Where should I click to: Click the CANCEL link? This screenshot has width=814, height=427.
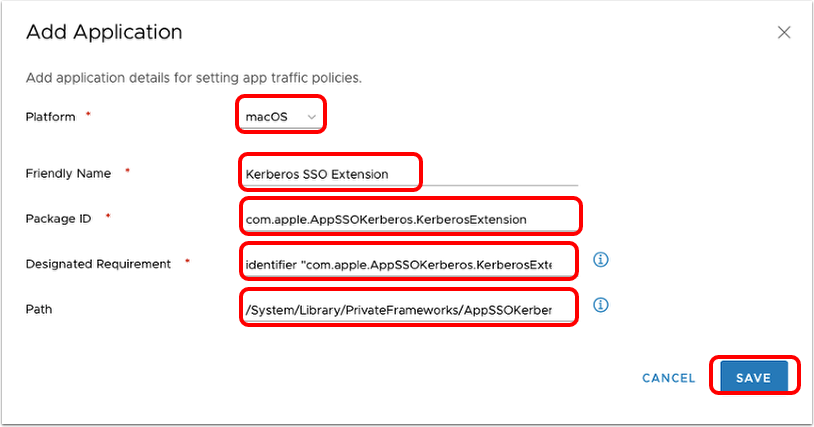668,378
